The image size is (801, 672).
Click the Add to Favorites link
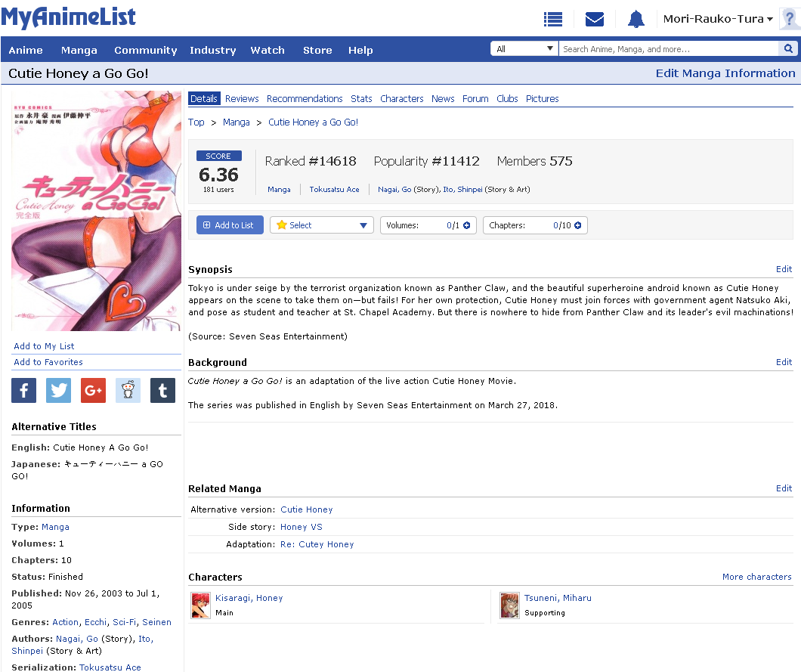click(x=48, y=362)
